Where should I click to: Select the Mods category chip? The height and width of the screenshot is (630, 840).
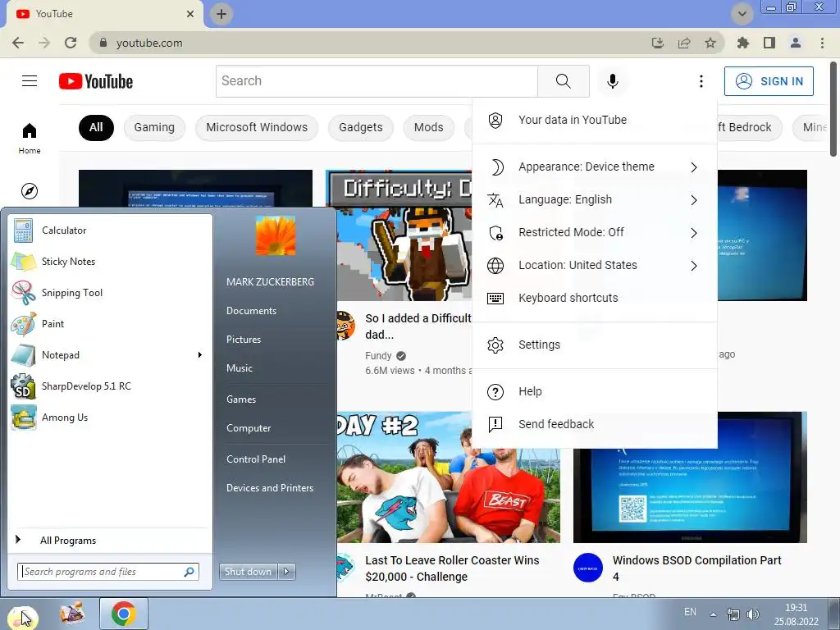tap(428, 127)
